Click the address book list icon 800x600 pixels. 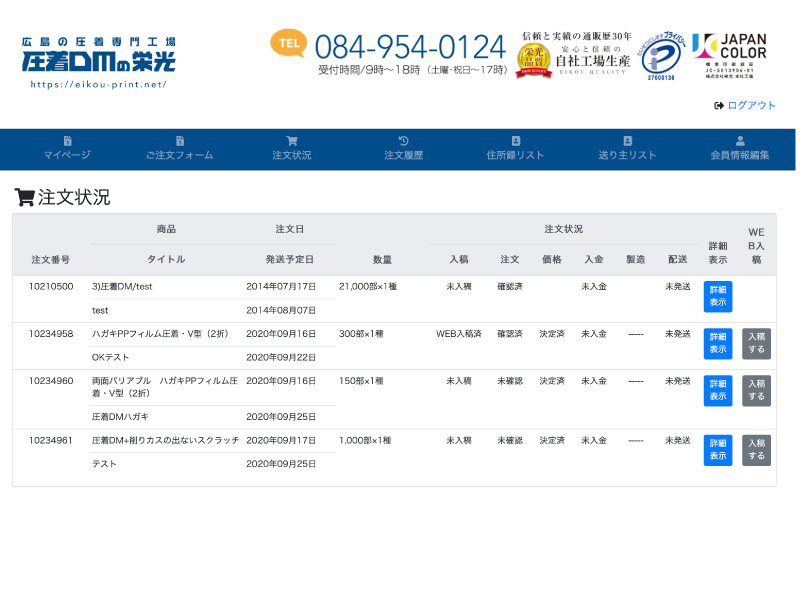[516, 141]
